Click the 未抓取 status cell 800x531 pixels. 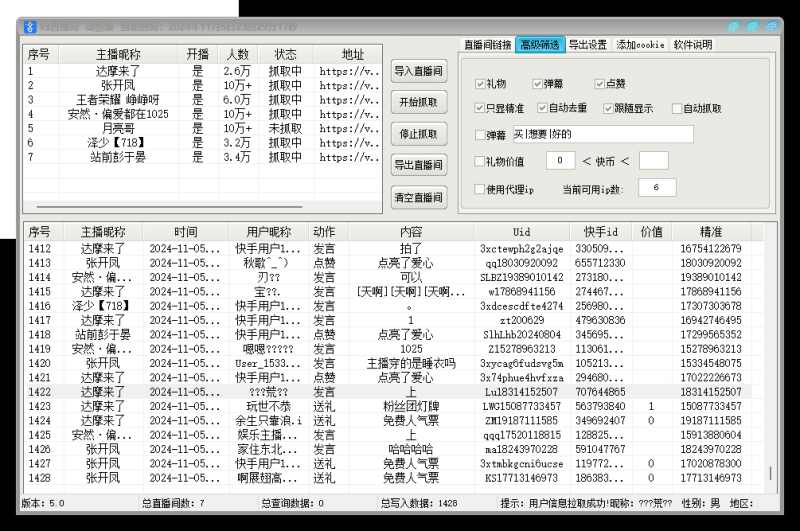(x=285, y=128)
